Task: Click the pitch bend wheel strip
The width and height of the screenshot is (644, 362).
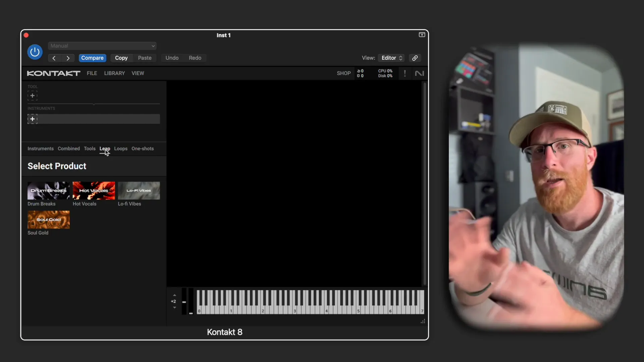Action: (x=184, y=301)
